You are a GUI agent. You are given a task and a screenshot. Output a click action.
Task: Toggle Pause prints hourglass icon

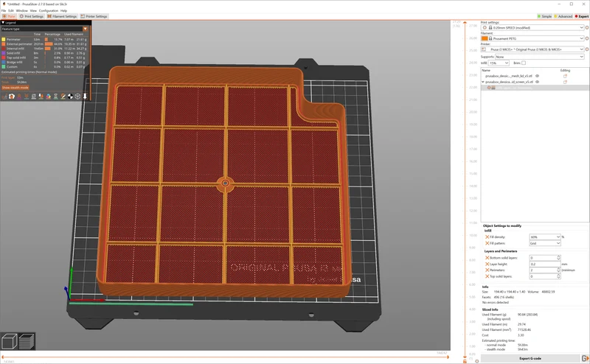56,97
